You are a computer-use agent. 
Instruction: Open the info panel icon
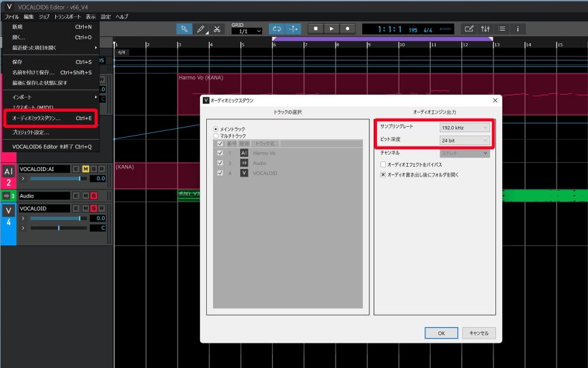click(x=518, y=29)
